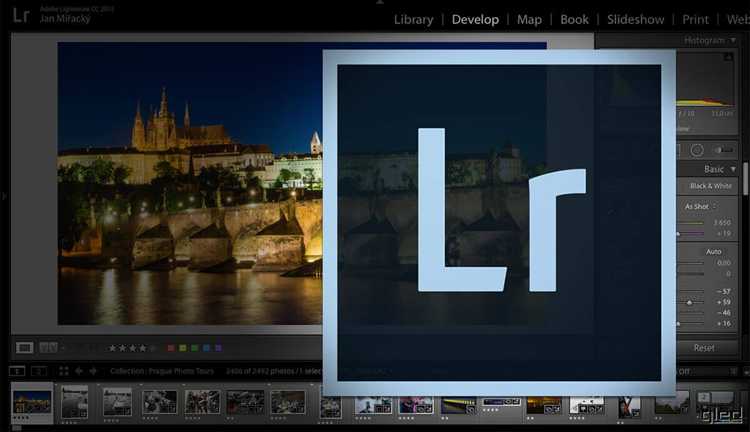Click the main Prague night photo preview

tap(190, 183)
